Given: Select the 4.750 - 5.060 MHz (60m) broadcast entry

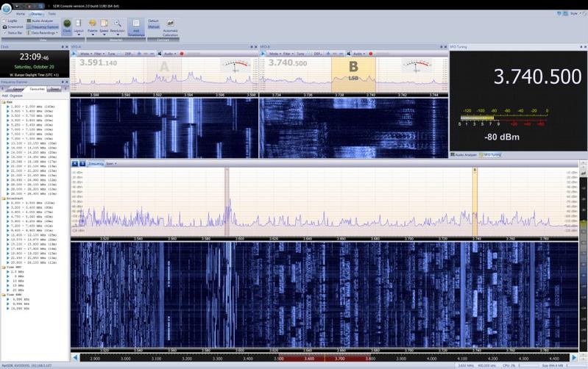Looking at the screenshot, I should tap(30, 217).
